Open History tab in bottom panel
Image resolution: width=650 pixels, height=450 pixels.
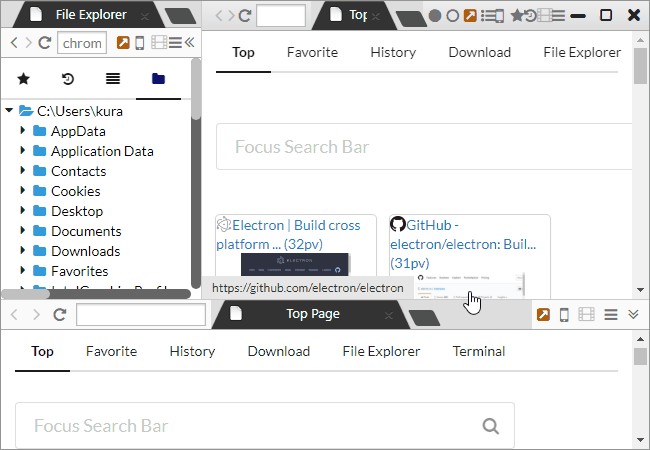tap(192, 351)
